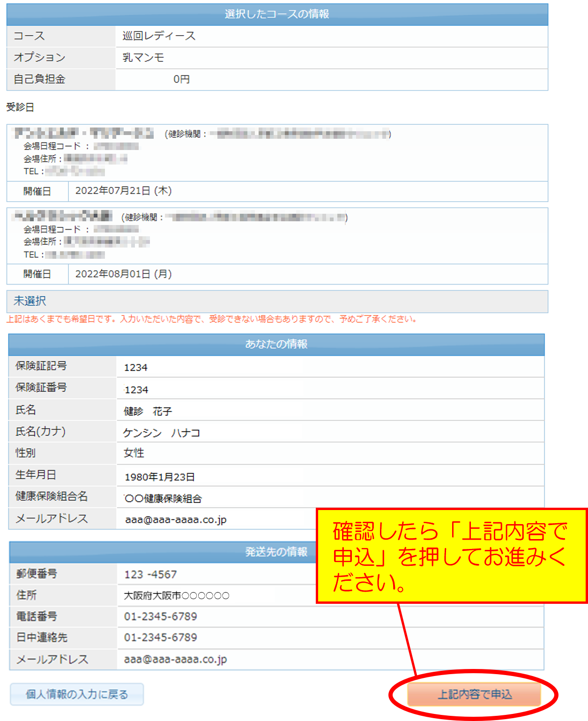This screenshot has width=588, height=721.
Task: Click the 選択したコースの情報 section header
Action: 277,14
